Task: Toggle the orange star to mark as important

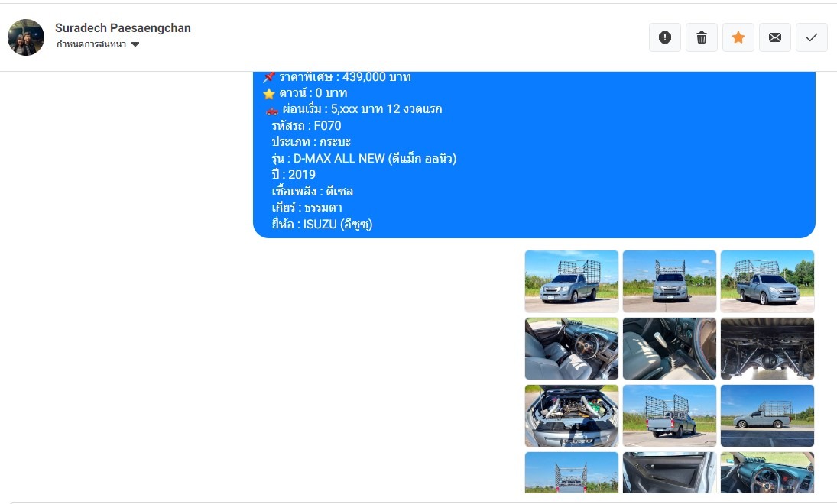Action: (738, 37)
